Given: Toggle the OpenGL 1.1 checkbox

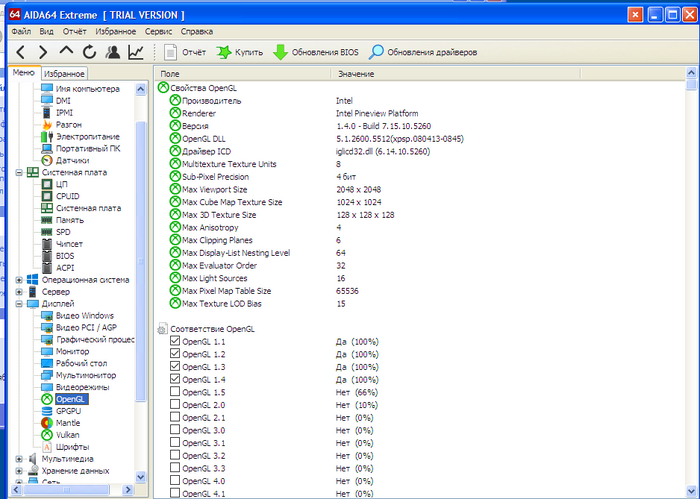Looking at the screenshot, I should point(176,342).
